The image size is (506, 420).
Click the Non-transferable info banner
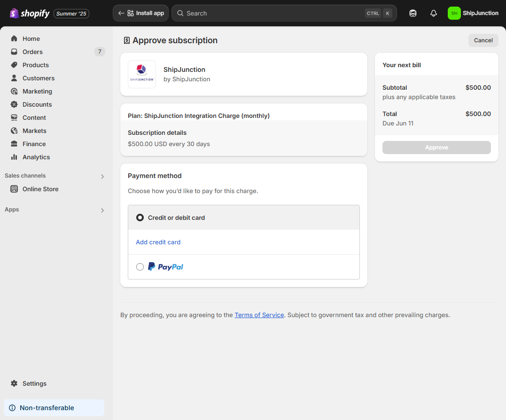(x=54, y=408)
